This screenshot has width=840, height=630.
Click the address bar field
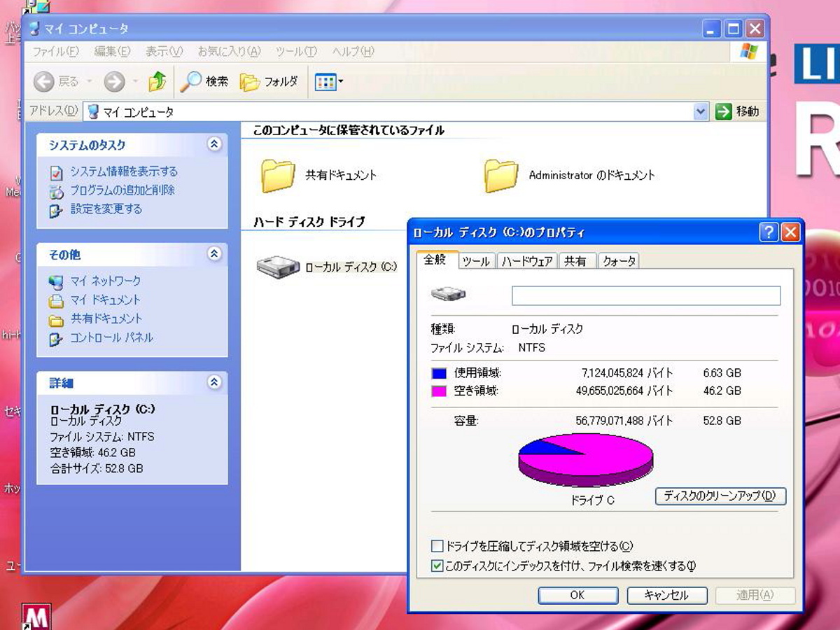pos(396,111)
